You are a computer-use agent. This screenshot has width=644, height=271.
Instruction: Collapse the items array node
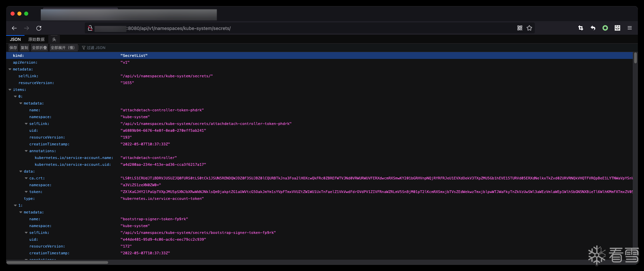(x=10, y=90)
